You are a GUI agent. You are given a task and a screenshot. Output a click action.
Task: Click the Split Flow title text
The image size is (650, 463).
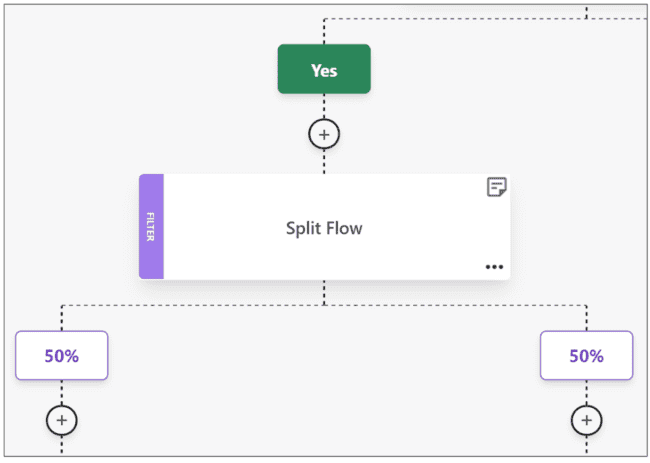(324, 228)
